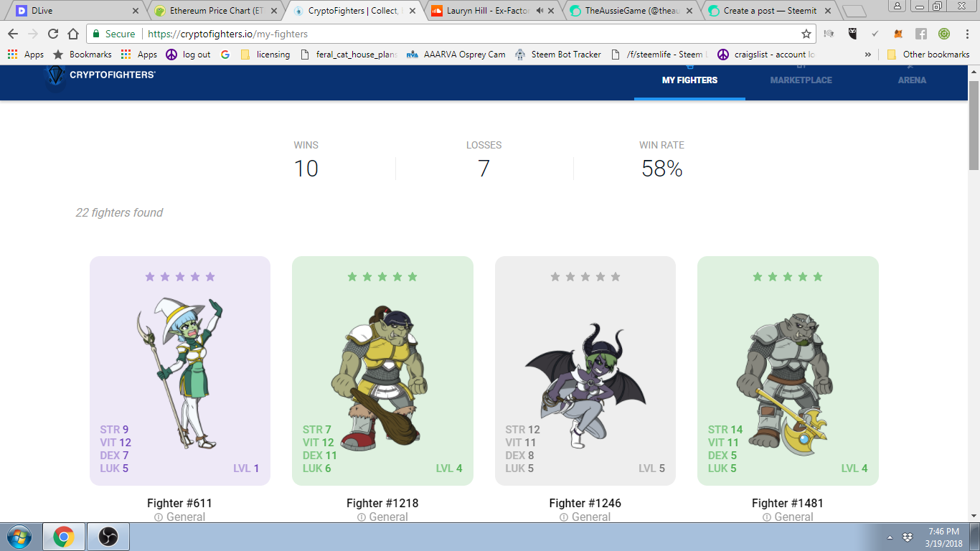Click the green circular extension icon
The width and height of the screenshot is (980, 551).
944,34
